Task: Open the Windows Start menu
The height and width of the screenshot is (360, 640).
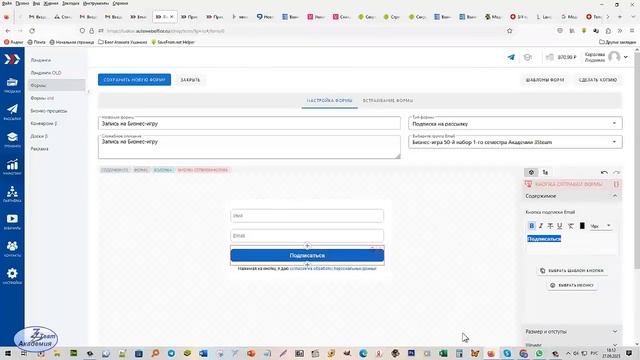Action: coord(7,353)
